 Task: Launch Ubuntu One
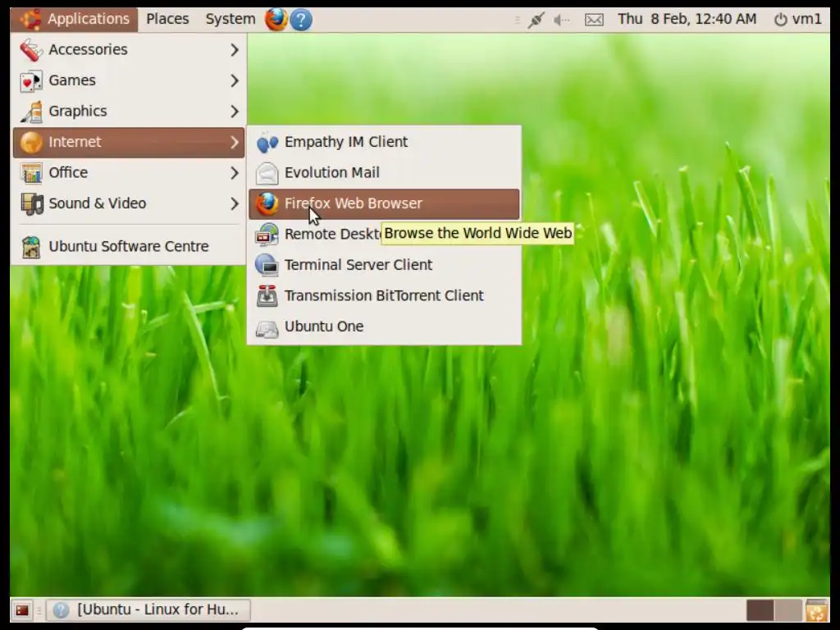(x=384, y=326)
